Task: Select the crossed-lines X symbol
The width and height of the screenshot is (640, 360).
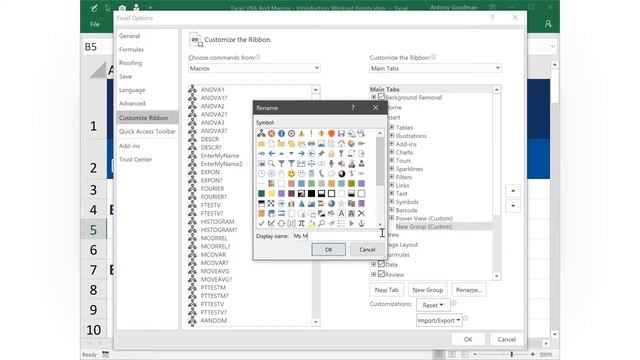Action: coord(361,213)
